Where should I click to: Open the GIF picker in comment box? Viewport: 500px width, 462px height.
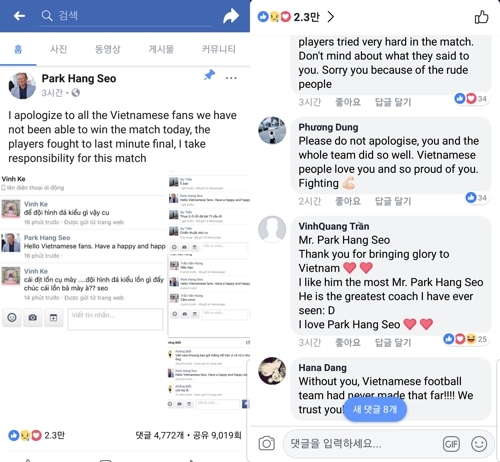(451, 444)
